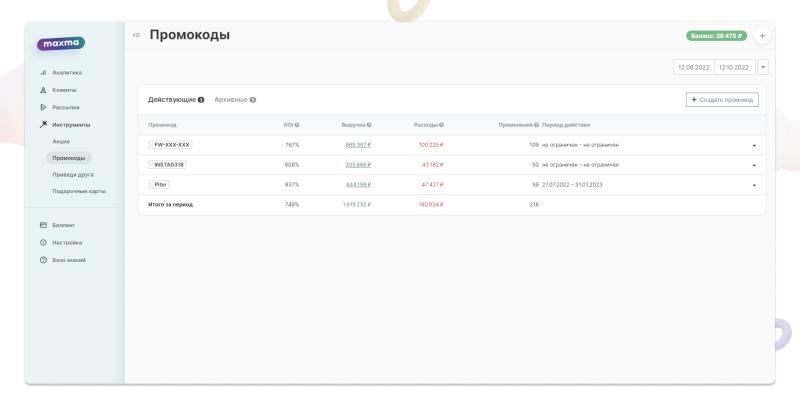Viewport: 800px width, 406px height.
Task: Click the Клиенты person icon
Action: point(42,90)
